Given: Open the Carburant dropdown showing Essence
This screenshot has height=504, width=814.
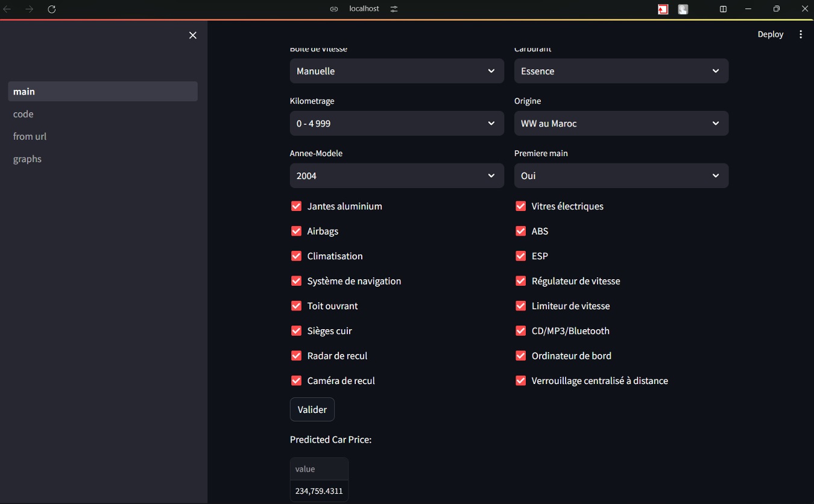Looking at the screenshot, I should (620, 71).
